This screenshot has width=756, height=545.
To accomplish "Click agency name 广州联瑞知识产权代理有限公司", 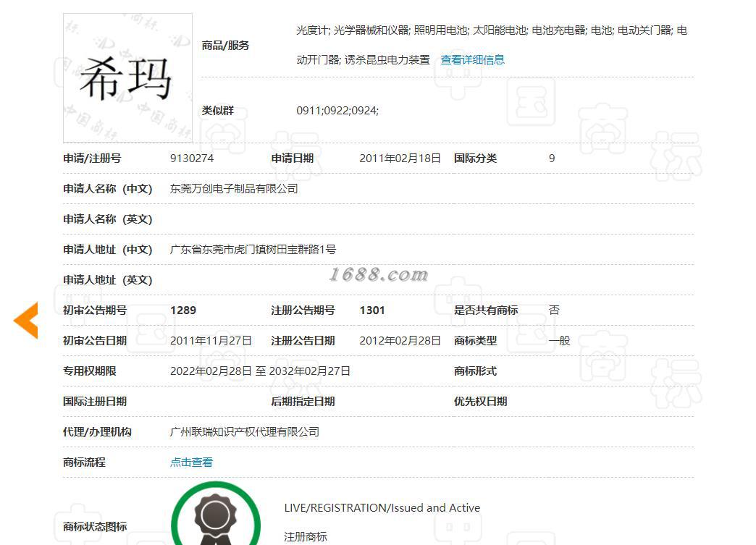I will click(x=245, y=432).
